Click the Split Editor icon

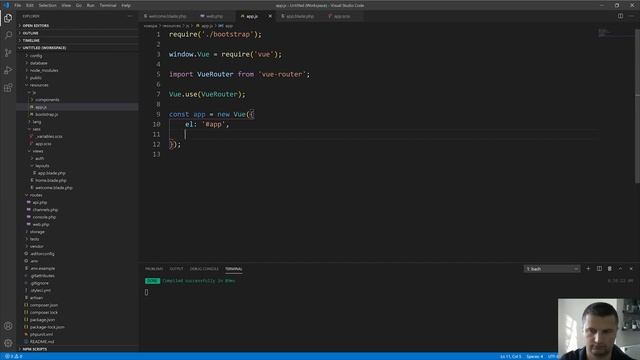pyautogui.click(x=620, y=16)
